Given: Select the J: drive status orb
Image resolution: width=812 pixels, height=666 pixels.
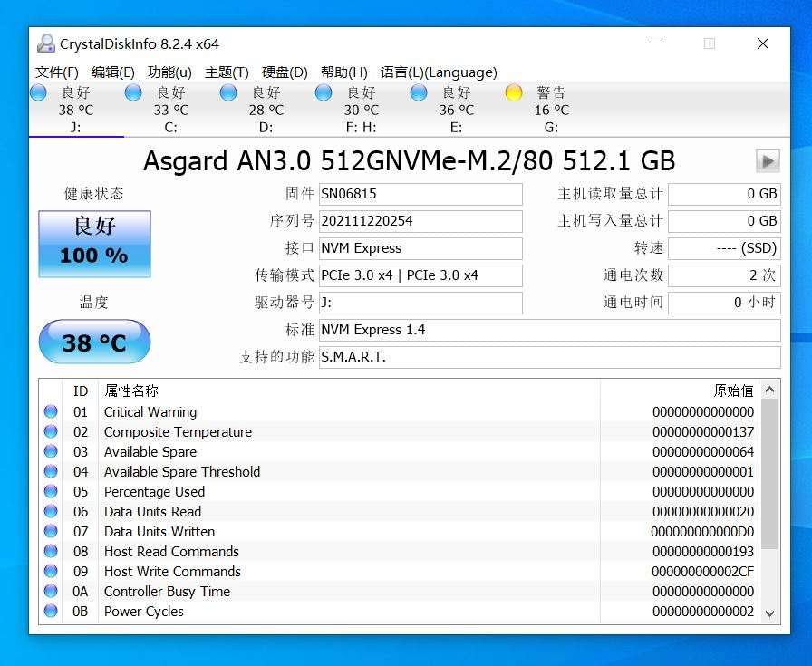Looking at the screenshot, I should pos(38,92).
